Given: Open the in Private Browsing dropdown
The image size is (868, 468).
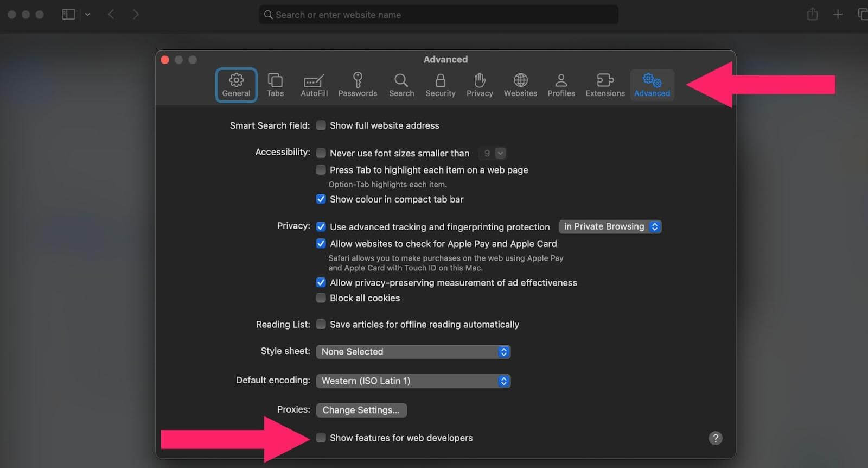Looking at the screenshot, I should point(610,227).
